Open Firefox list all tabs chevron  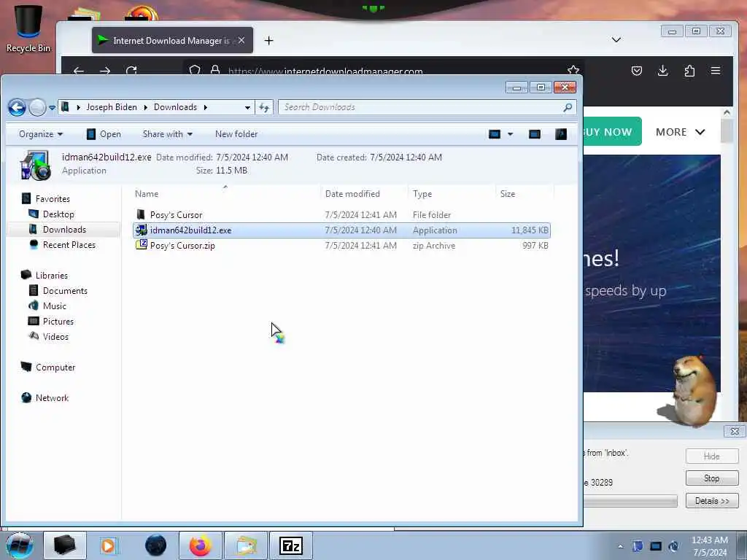(616, 39)
